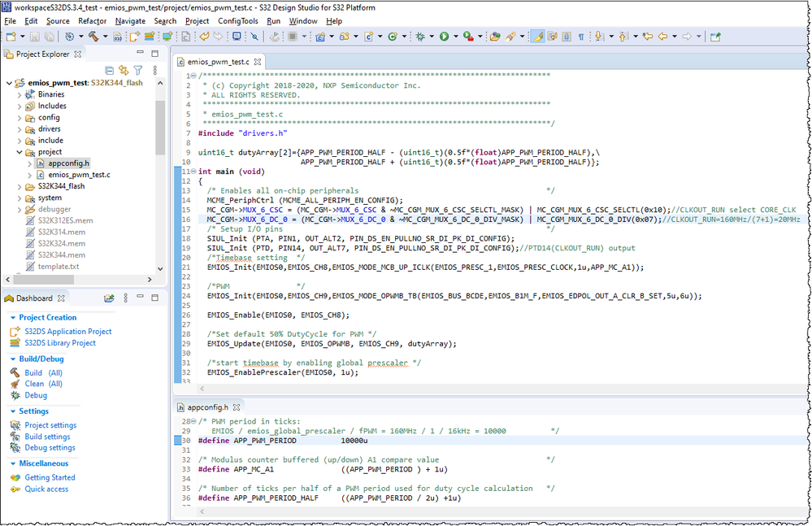Select S32K344.mem file in tree

coord(61,254)
